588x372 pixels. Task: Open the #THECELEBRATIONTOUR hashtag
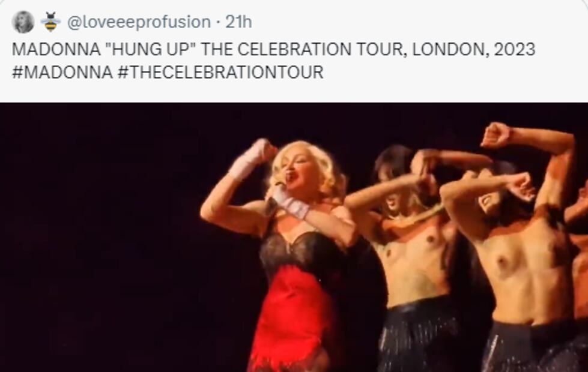(220, 72)
